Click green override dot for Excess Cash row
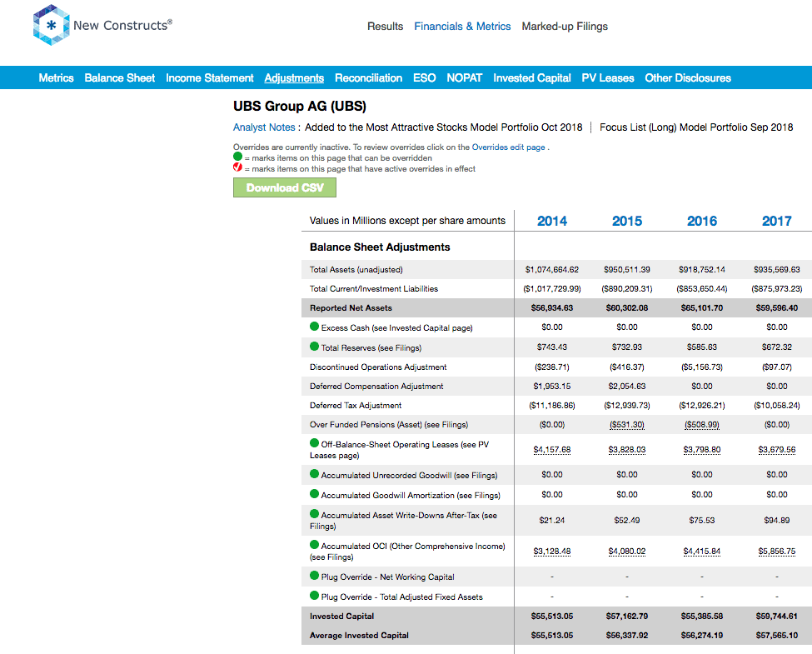Image resolution: width=812 pixels, height=654 pixels. coord(314,327)
